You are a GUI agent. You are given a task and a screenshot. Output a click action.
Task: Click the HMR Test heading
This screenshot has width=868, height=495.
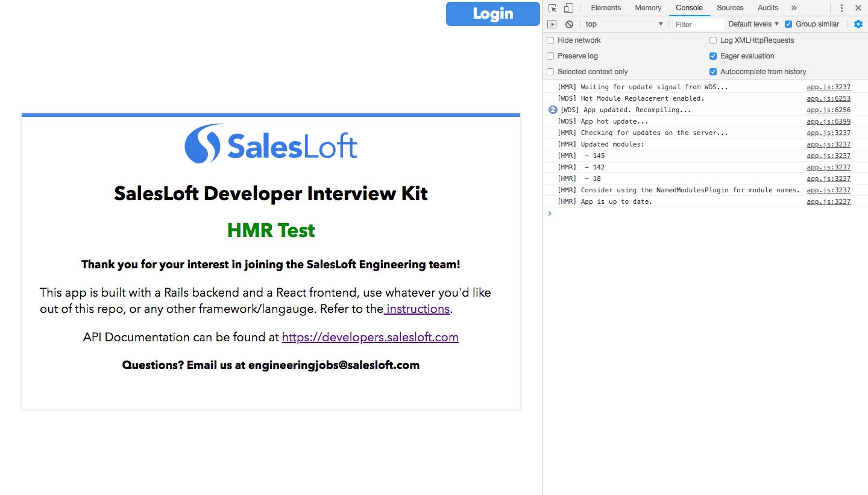pyautogui.click(x=271, y=230)
